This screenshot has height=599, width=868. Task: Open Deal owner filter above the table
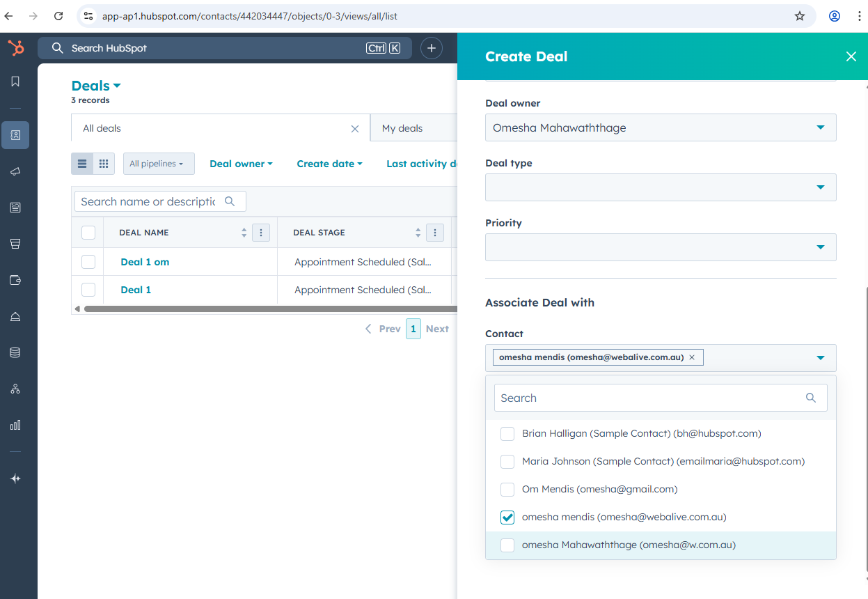(241, 164)
